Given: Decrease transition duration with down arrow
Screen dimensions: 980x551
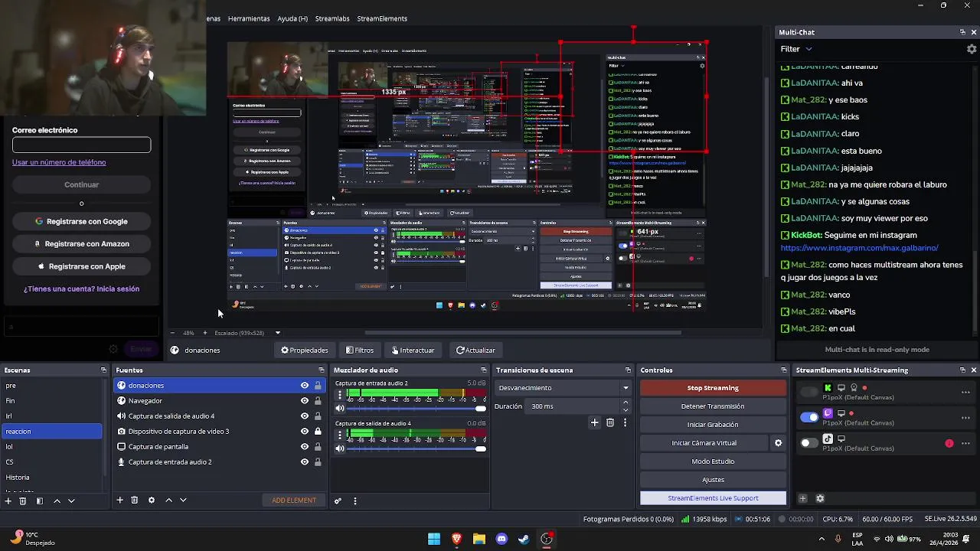Looking at the screenshot, I should pyautogui.click(x=626, y=410).
